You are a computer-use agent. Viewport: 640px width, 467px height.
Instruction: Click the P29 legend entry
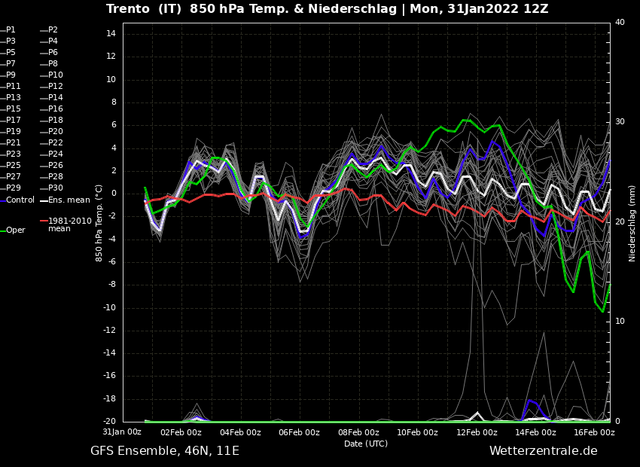[x=10, y=188]
